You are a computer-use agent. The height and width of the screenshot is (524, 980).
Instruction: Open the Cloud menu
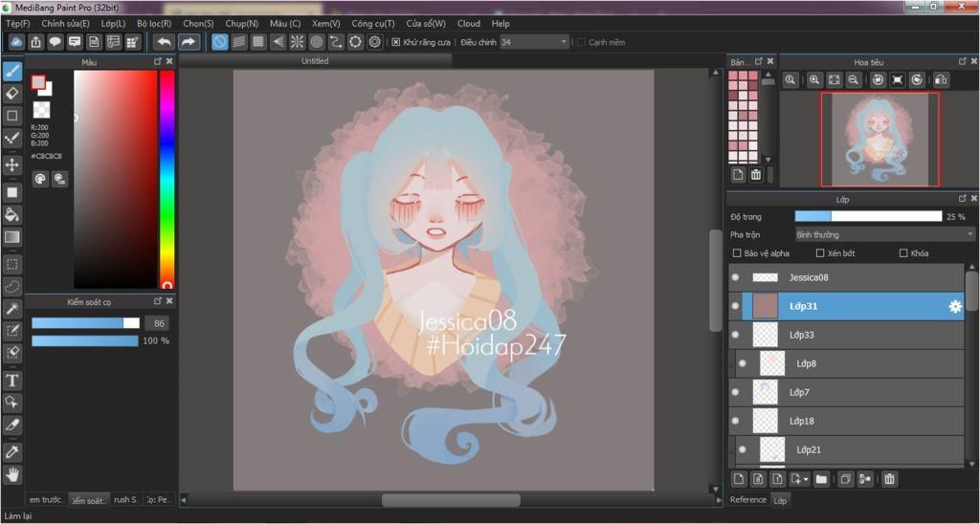[x=469, y=23]
